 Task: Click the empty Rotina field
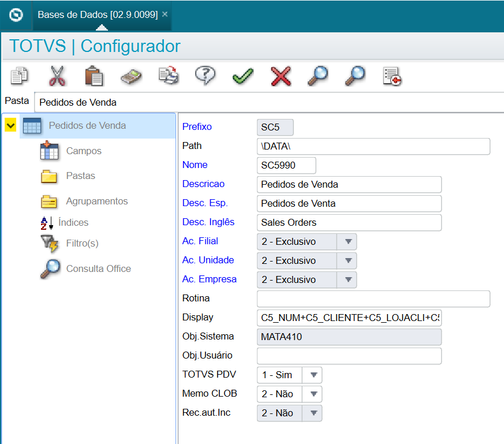pos(374,299)
